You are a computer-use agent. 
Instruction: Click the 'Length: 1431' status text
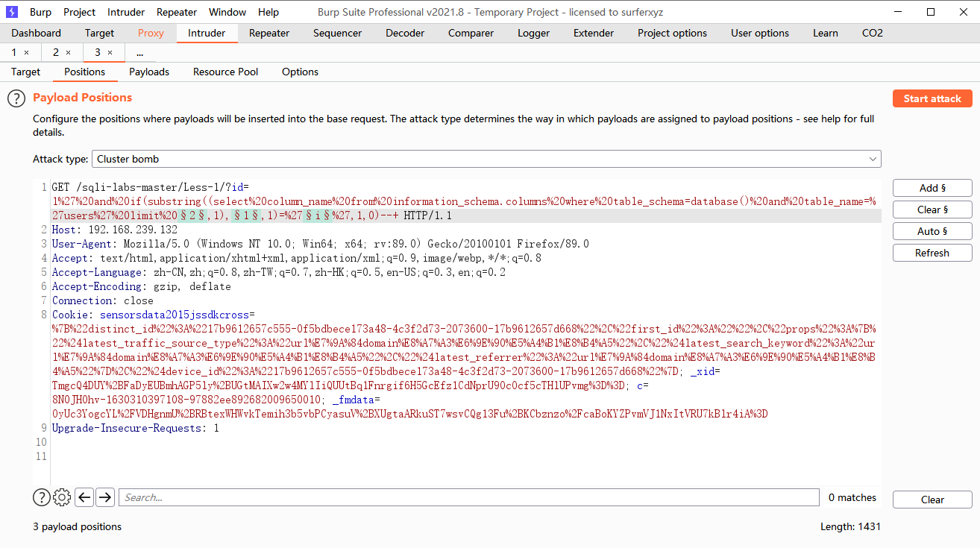850,526
